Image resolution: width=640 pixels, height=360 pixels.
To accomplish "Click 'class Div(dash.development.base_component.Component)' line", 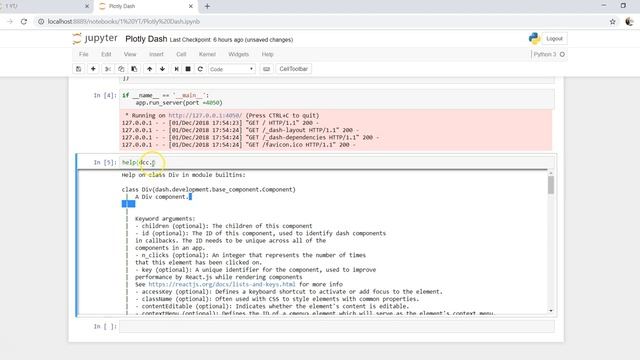I will coord(209,190).
